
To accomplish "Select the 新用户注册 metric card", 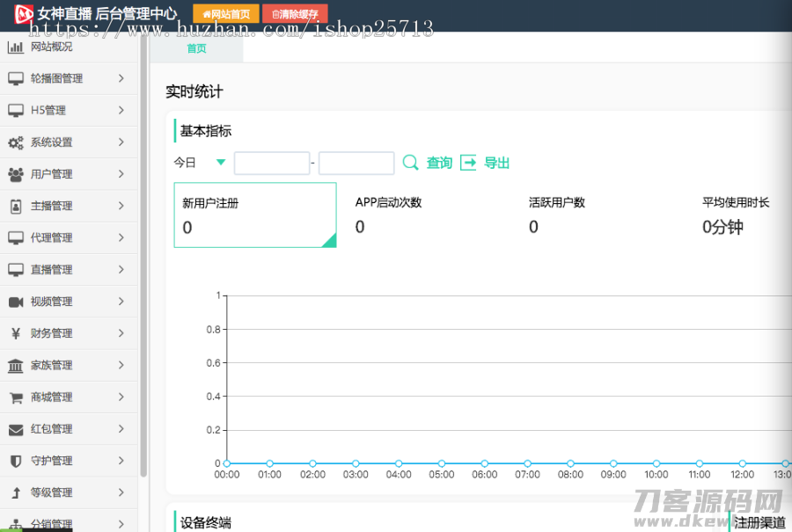I will 255,215.
